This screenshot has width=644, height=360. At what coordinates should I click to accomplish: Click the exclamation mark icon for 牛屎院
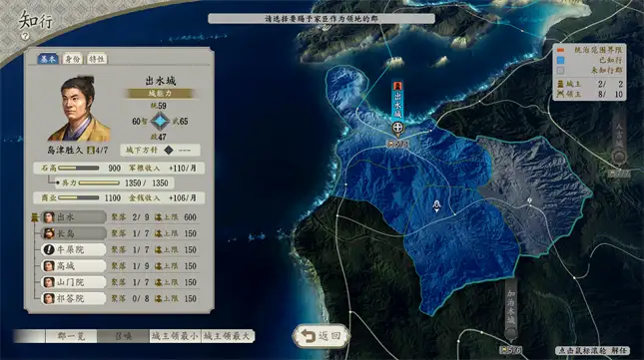coord(49,249)
